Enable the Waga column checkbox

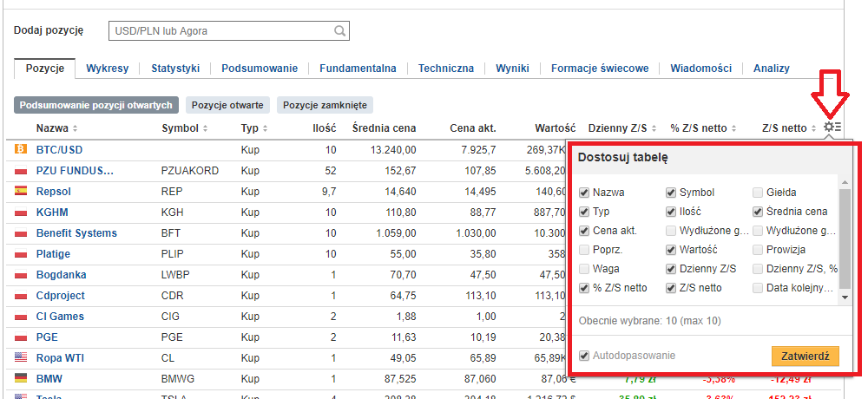[x=583, y=268]
